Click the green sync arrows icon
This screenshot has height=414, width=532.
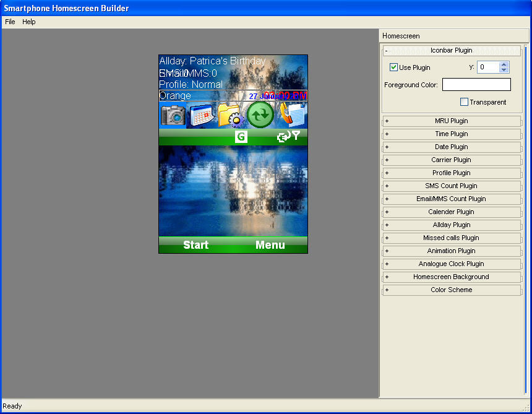pyautogui.click(x=260, y=115)
